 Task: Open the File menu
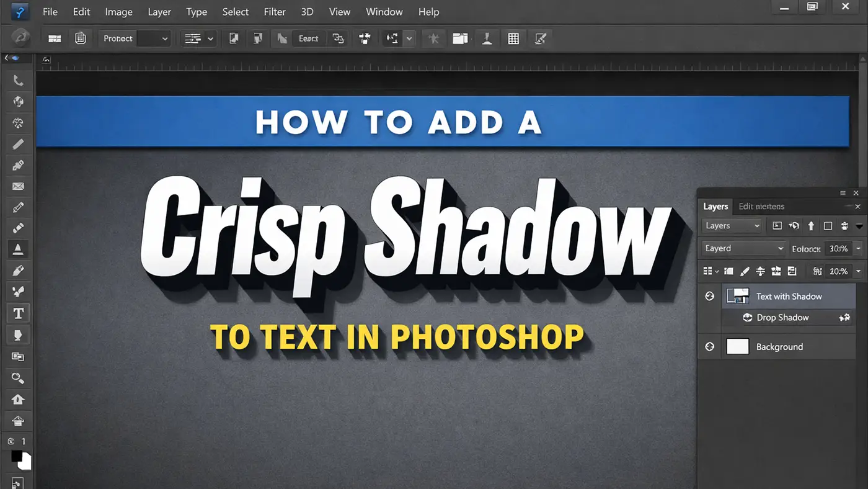tap(50, 12)
